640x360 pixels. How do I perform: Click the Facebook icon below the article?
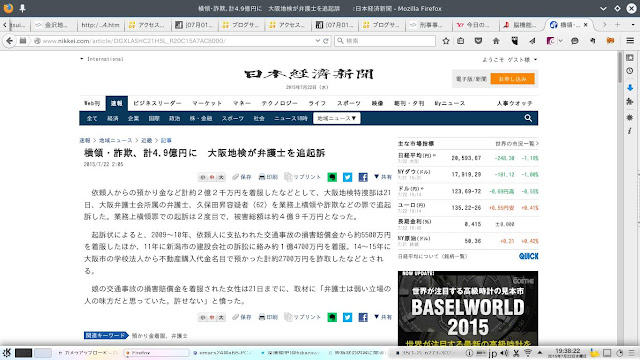coord(363,317)
